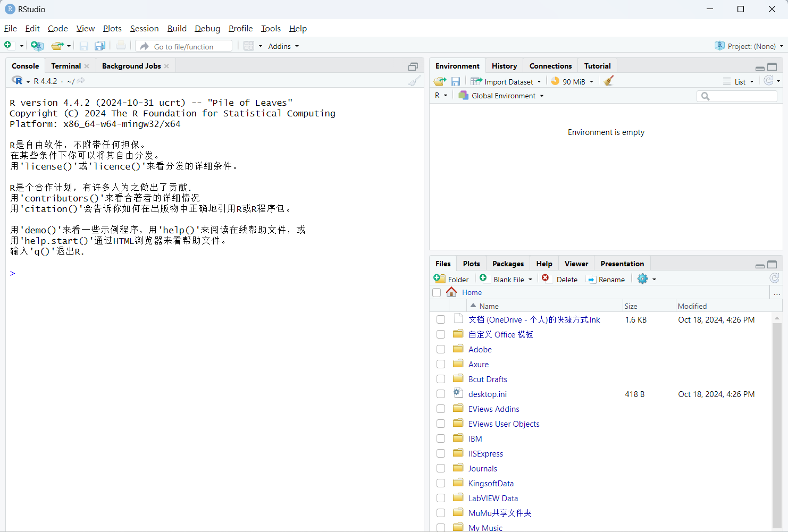Open the LabVIEW Data folder
The image size is (788, 532).
[x=493, y=498]
